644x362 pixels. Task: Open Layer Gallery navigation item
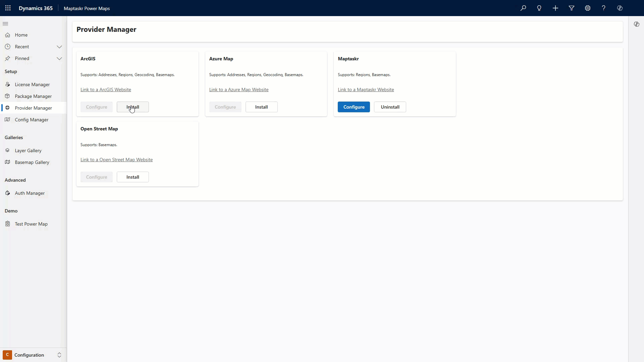28,150
